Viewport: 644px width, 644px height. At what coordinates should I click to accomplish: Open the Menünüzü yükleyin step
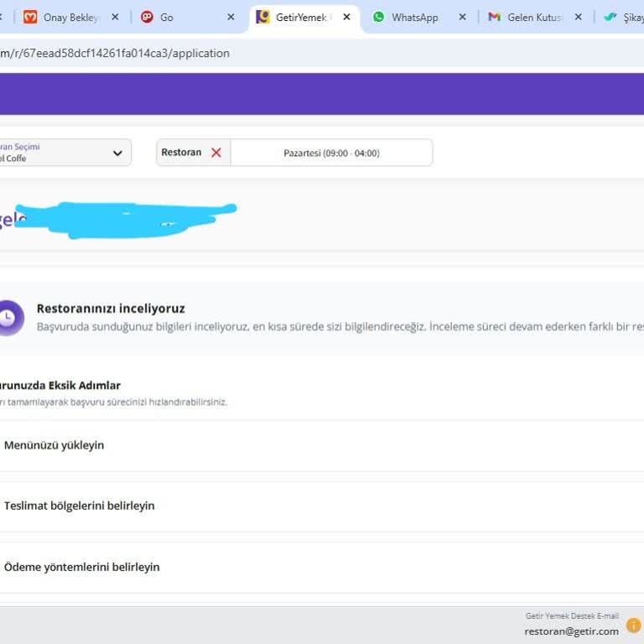(x=322, y=445)
